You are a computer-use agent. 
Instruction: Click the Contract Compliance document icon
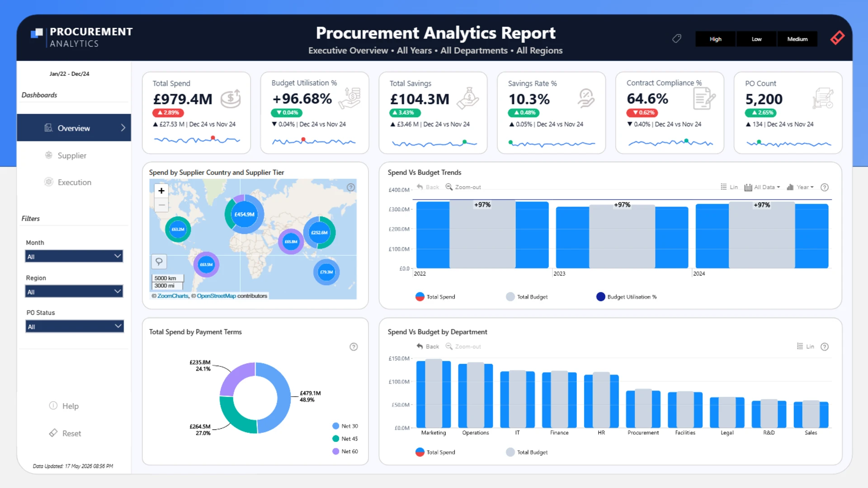(704, 99)
